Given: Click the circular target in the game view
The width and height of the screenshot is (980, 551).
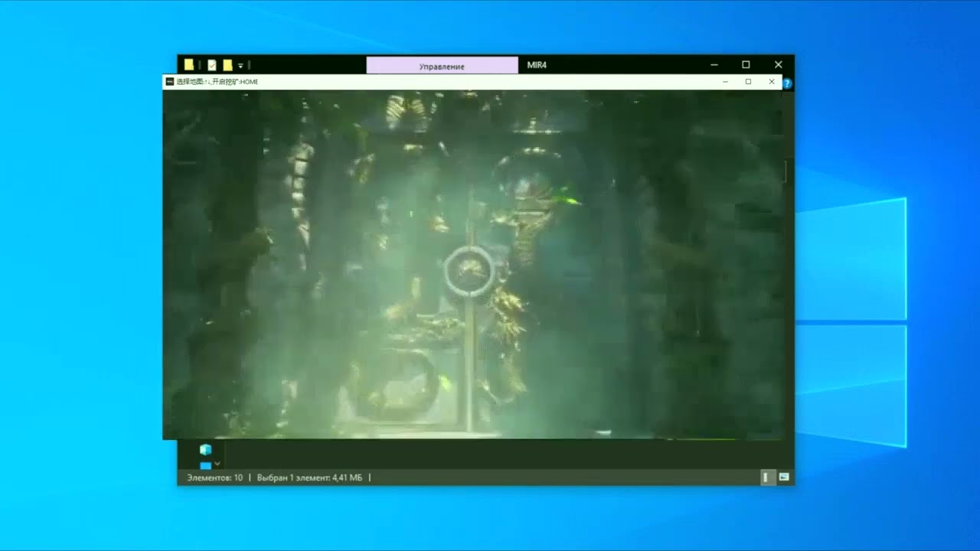Looking at the screenshot, I should 469,271.
